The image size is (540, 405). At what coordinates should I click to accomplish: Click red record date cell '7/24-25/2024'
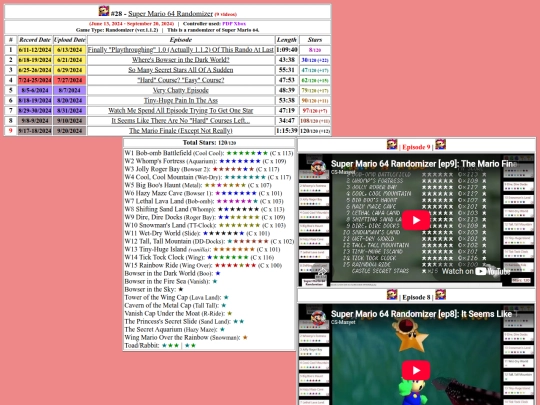pyautogui.click(x=35, y=80)
